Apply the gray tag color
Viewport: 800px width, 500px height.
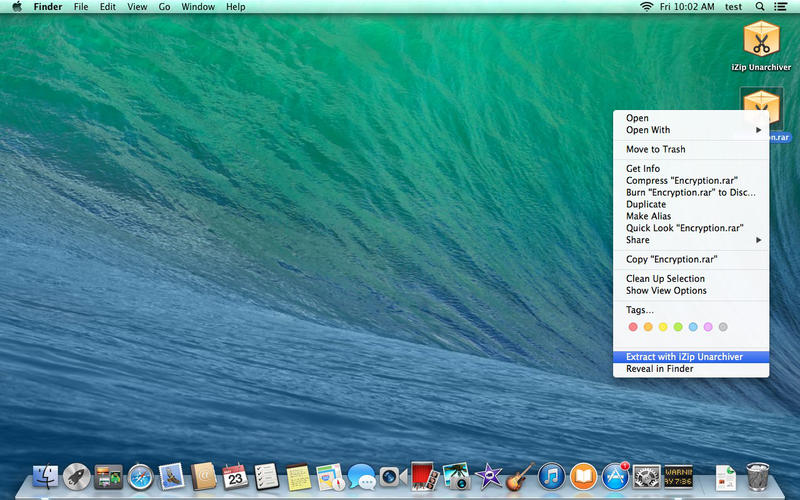[x=723, y=327]
